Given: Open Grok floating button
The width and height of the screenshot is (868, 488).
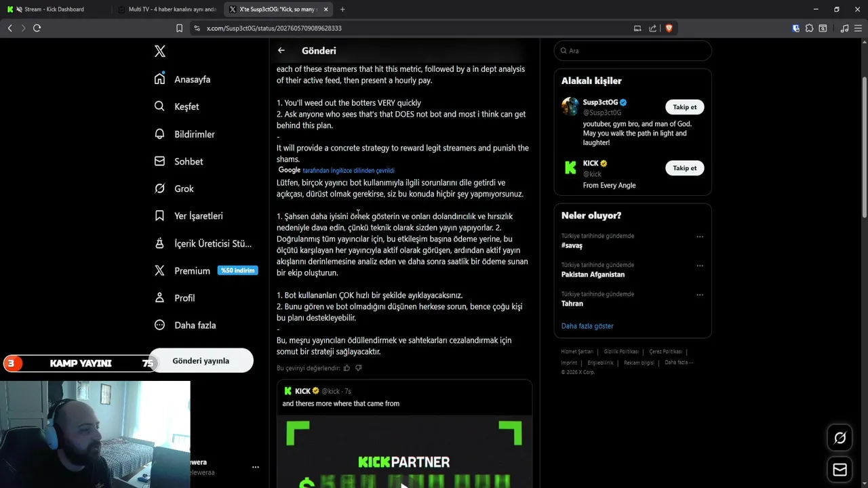Looking at the screenshot, I should pos(840,438).
